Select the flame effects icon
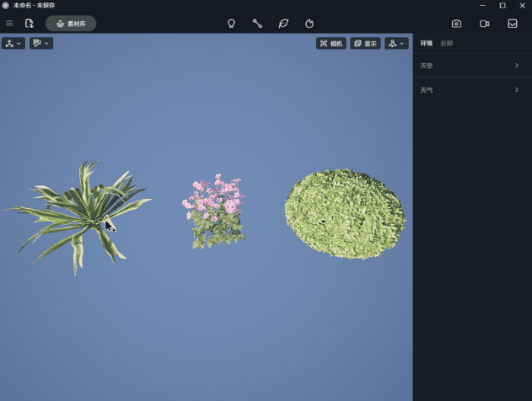Image resolution: width=532 pixels, height=401 pixels. pos(309,24)
